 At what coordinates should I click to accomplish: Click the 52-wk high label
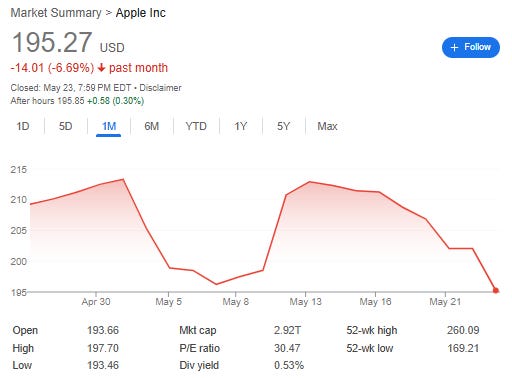tap(372, 330)
